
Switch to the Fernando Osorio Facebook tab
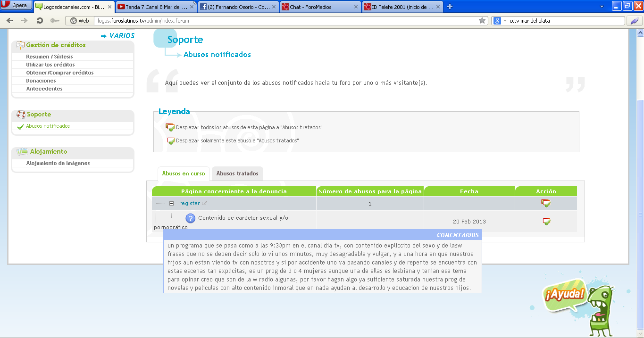[x=238, y=7]
